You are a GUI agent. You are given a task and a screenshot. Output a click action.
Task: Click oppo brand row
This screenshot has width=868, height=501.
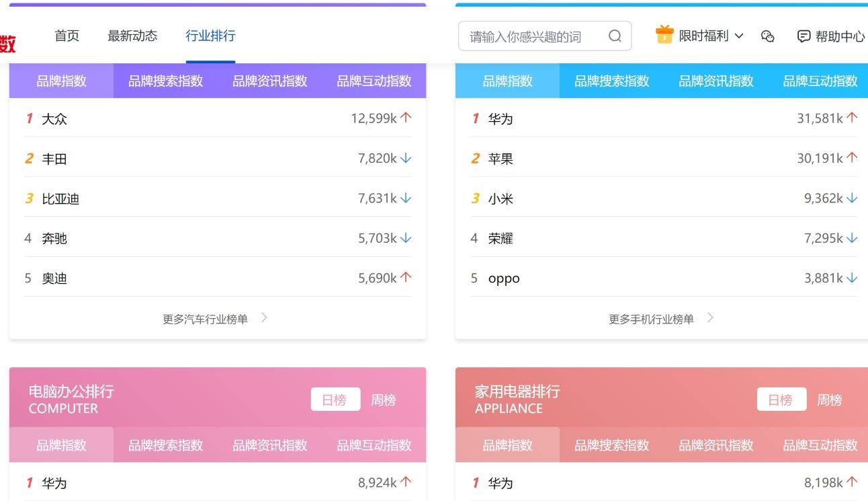coord(664,278)
